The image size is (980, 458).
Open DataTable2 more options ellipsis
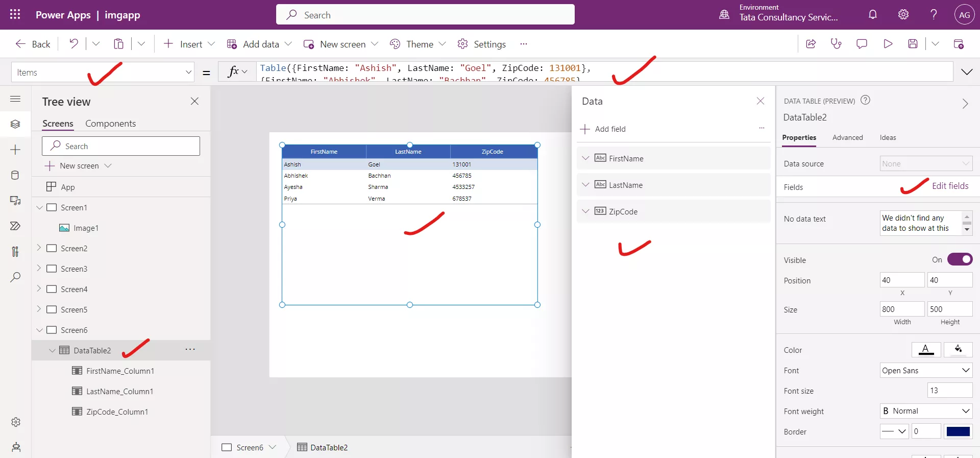(x=190, y=349)
